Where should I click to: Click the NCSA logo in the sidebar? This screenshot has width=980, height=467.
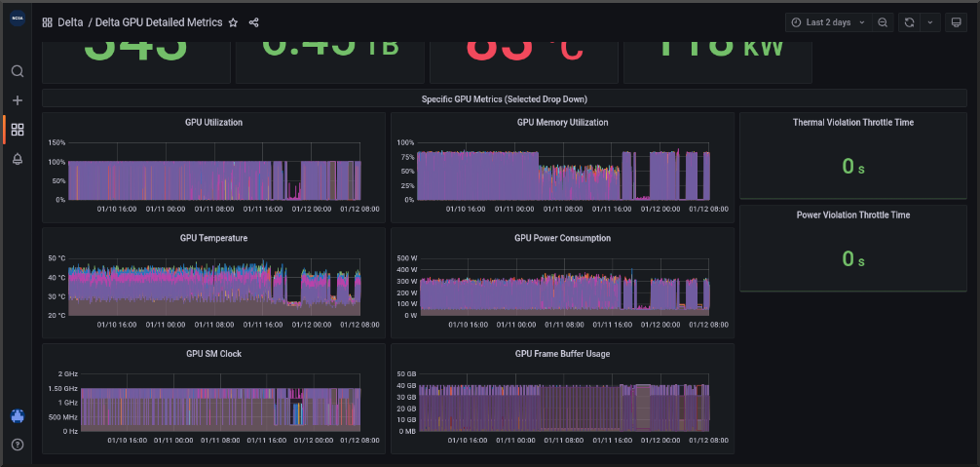(18, 22)
